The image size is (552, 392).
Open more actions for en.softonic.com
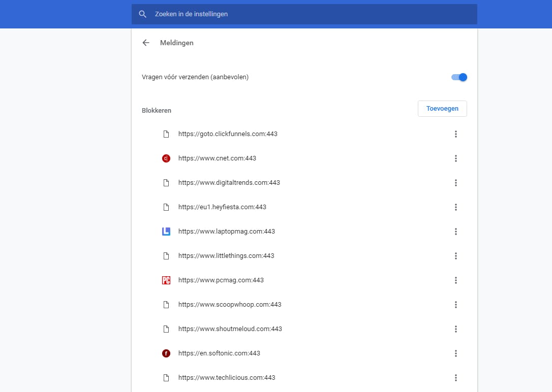[x=456, y=353]
